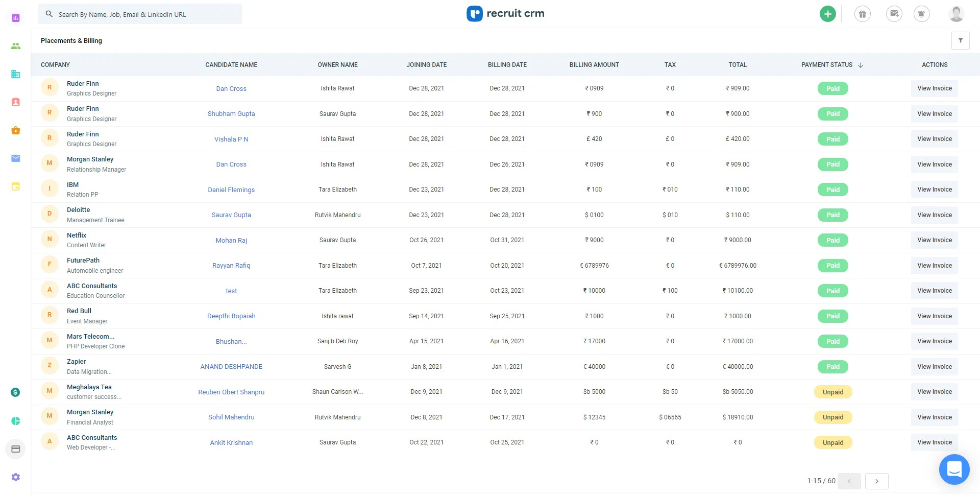The image size is (980, 495).
Task: View Invoice for the Meghalaya Tea placement
Action: tap(934, 392)
